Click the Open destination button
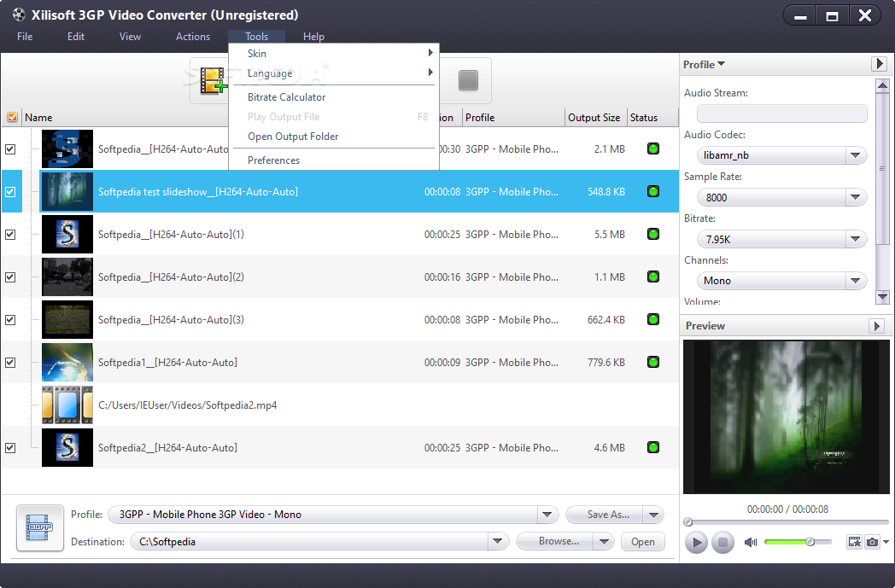895x588 pixels. coord(643,542)
